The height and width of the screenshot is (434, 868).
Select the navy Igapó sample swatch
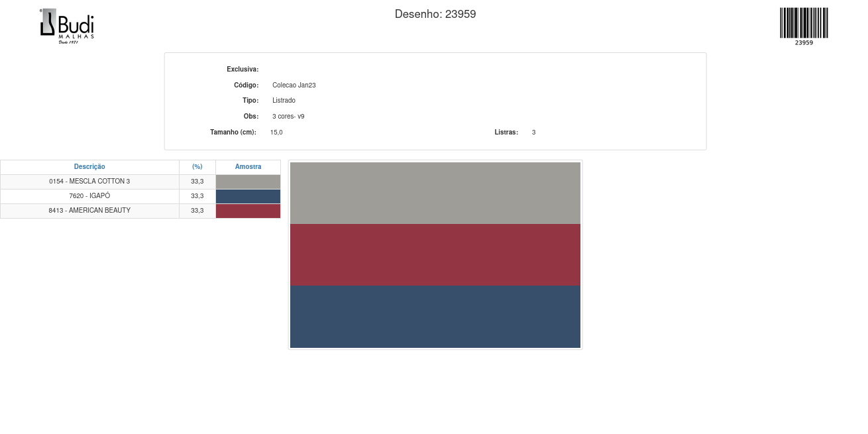coord(248,196)
